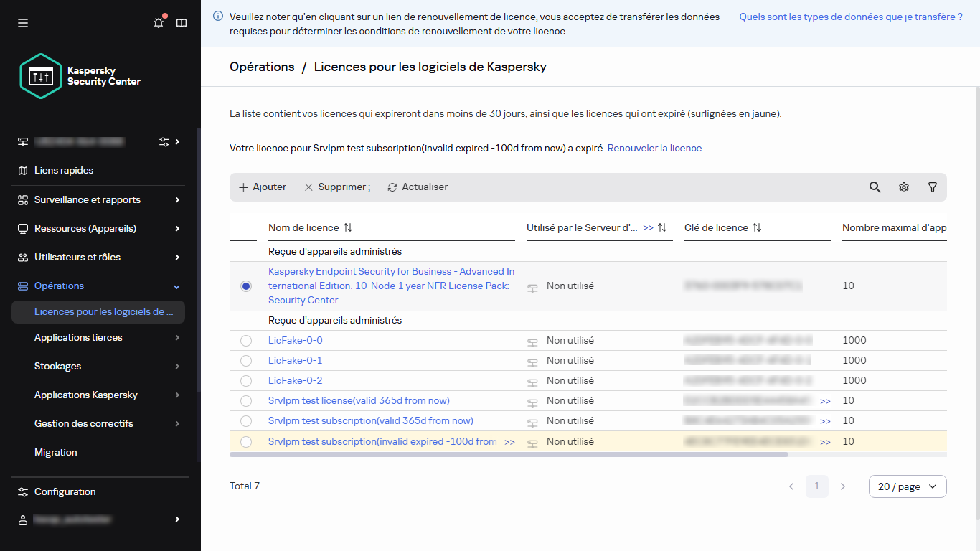Viewport: 980px width, 551px height.
Task: Click the Actualiser refresh button
Action: (418, 187)
